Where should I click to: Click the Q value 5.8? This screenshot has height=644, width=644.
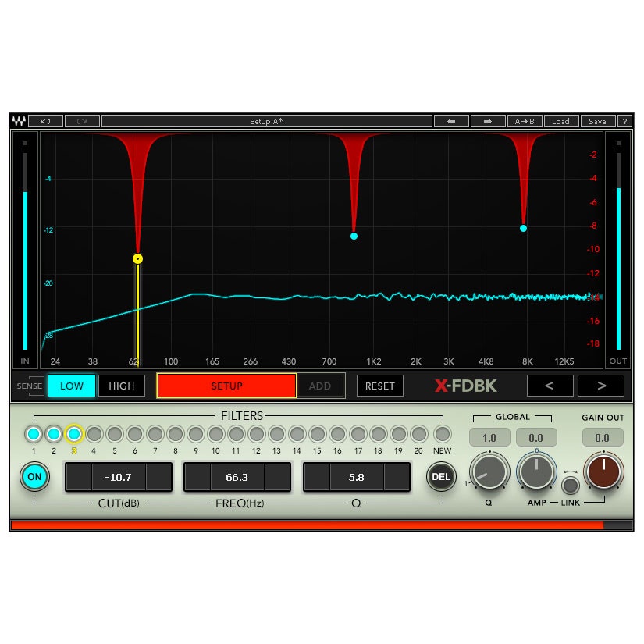coord(356,477)
